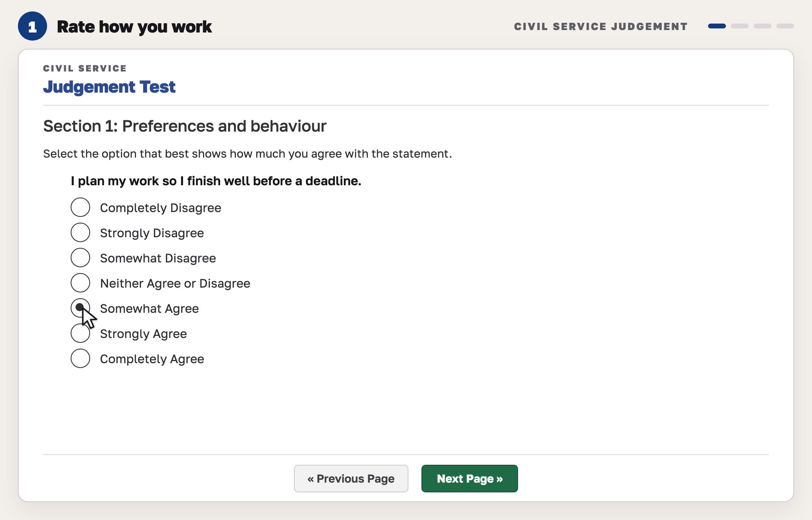
Task: Pick the Somewhat Disagree radio button
Action: [80, 258]
